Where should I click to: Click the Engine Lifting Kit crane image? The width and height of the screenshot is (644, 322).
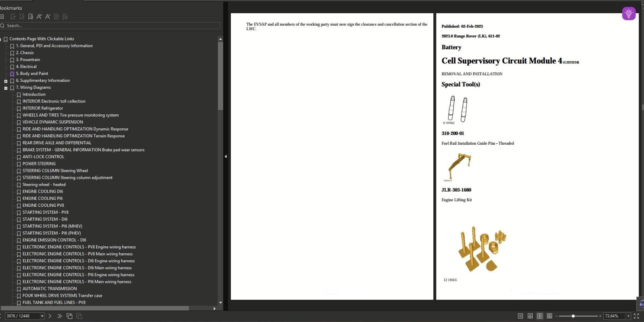(459, 166)
